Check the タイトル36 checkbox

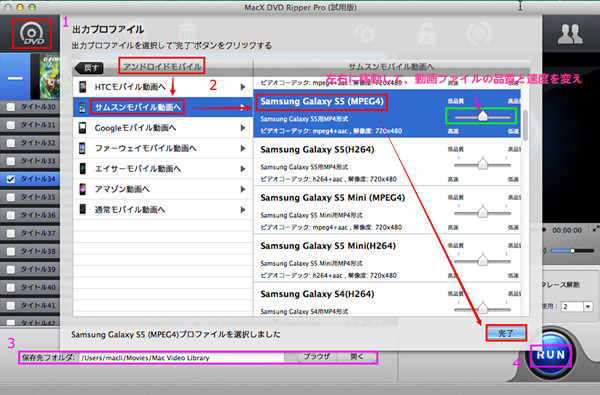11,215
